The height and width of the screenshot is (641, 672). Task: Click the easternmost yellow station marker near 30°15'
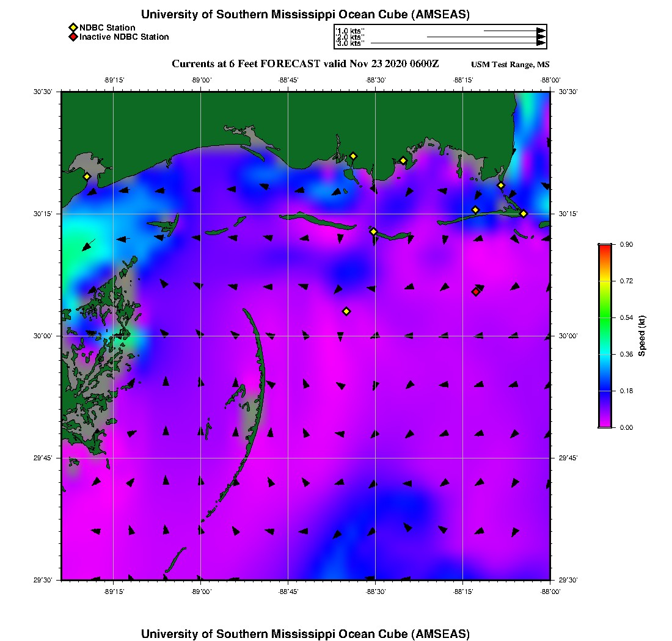(x=524, y=214)
